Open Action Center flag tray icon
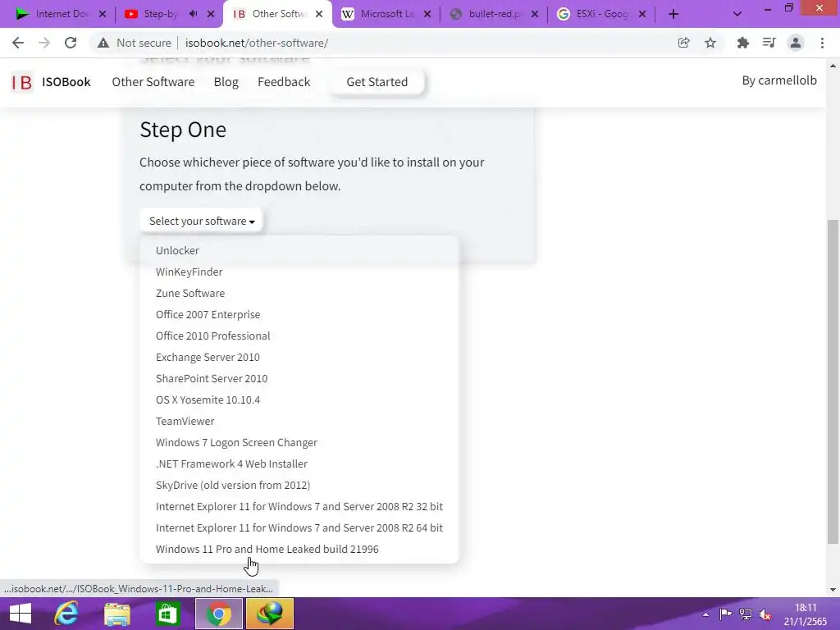This screenshot has height=630, width=840. tap(725, 614)
